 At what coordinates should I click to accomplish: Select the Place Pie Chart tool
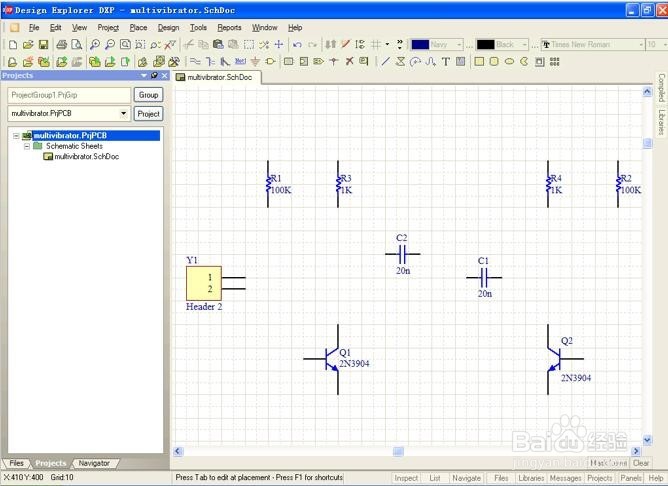pos(524,62)
